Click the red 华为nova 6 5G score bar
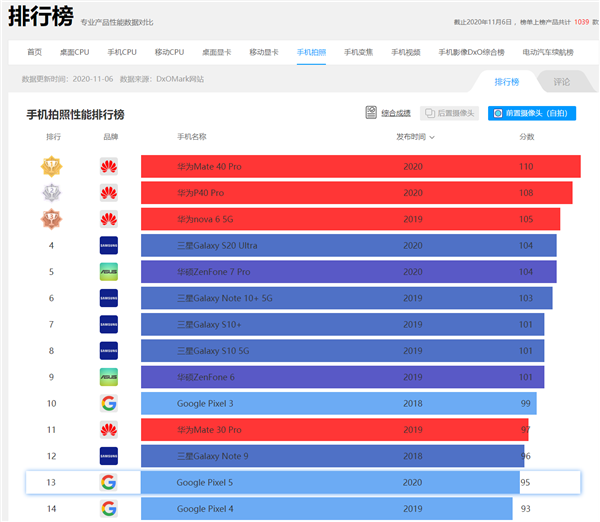Viewport: 600px width, 522px height. tap(351, 219)
